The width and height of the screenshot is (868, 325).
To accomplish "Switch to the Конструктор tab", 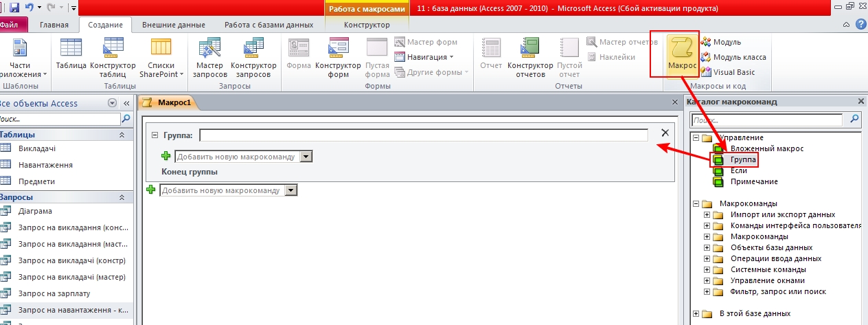I will coord(367,25).
